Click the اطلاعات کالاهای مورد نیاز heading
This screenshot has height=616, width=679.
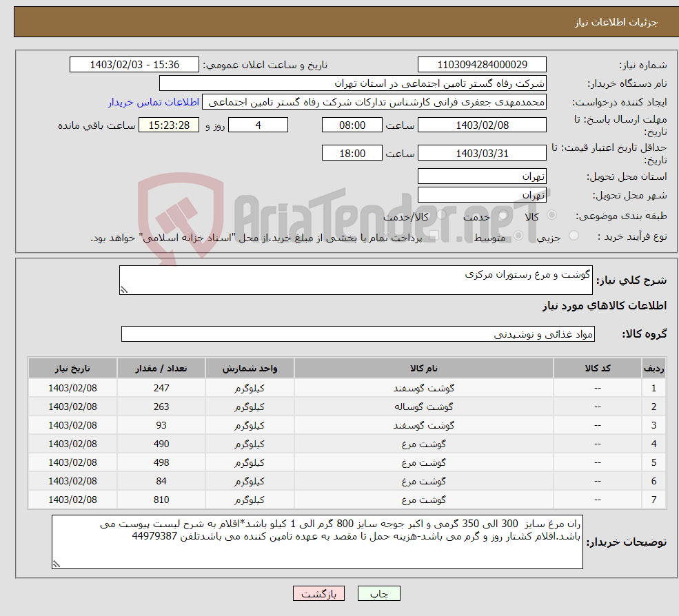[605, 306]
